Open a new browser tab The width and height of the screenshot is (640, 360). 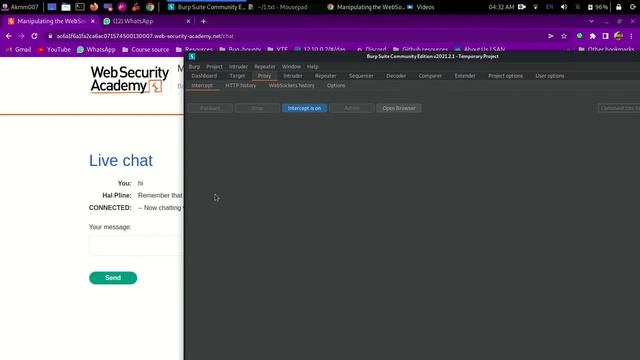click(203, 21)
